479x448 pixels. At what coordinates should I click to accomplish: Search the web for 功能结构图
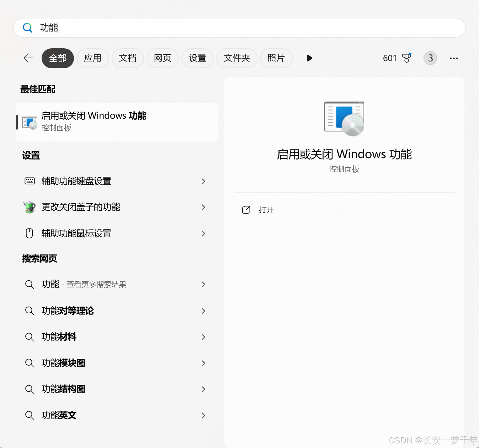[x=117, y=389]
